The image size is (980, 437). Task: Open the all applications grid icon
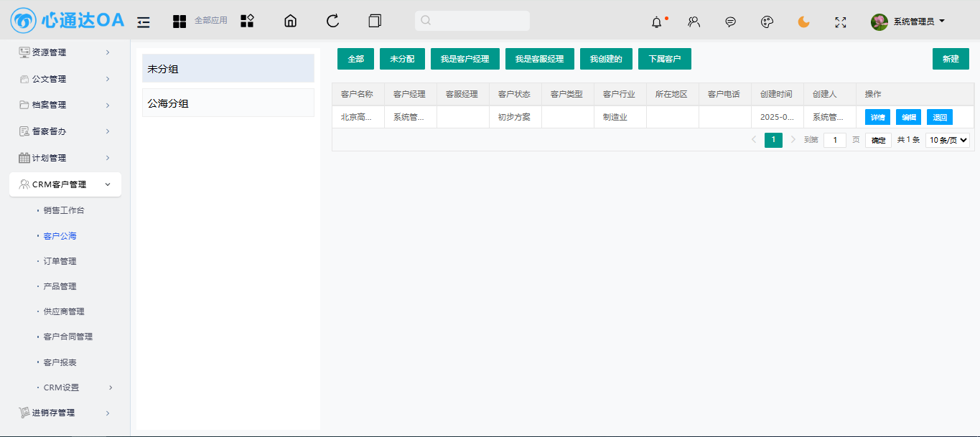point(179,22)
